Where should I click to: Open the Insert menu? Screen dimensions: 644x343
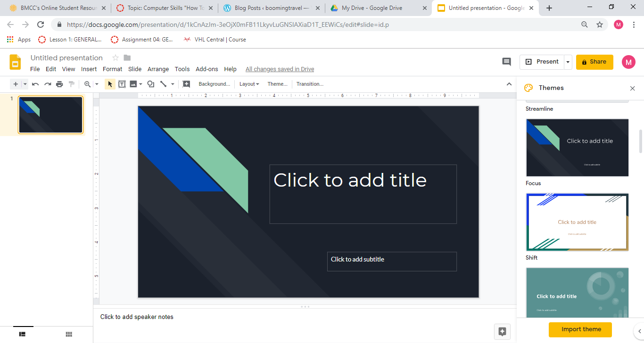tap(89, 69)
